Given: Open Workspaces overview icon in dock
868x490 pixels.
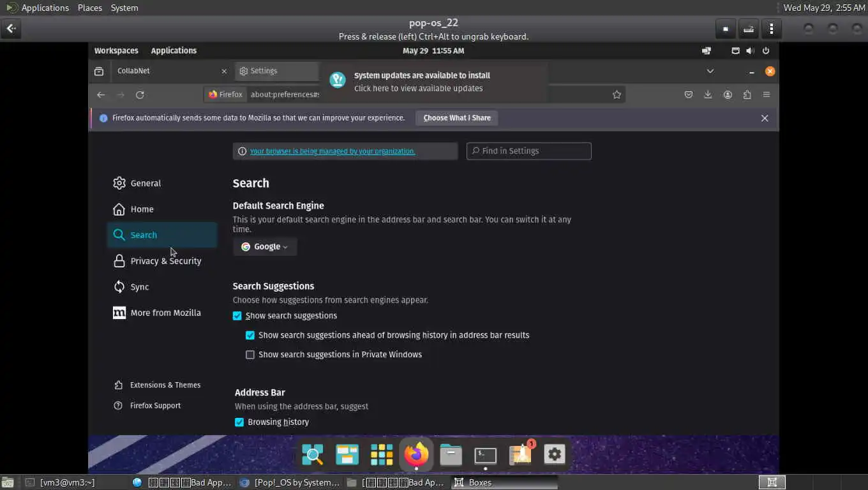Looking at the screenshot, I should [x=347, y=454].
